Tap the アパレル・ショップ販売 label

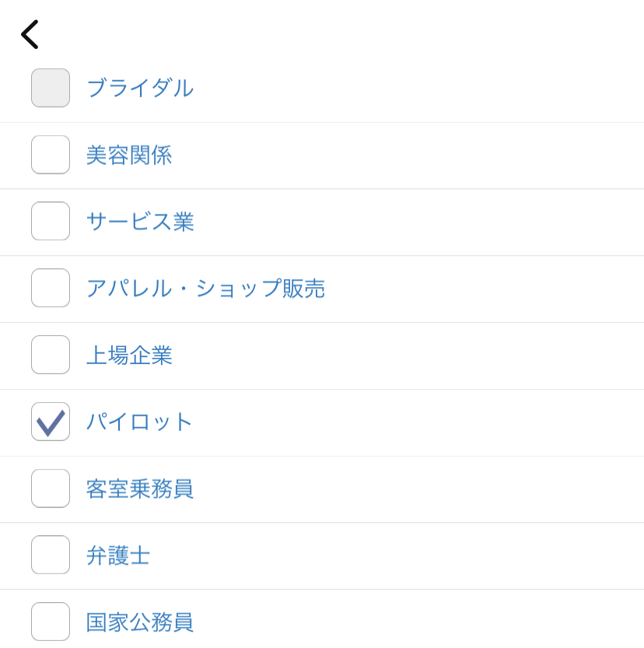point(205,289)
